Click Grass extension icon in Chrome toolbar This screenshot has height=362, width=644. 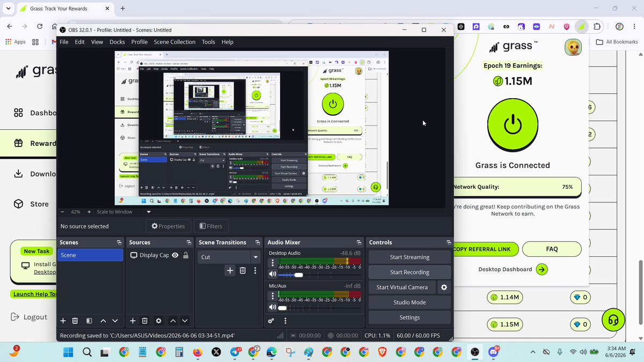tap(581, 26)
